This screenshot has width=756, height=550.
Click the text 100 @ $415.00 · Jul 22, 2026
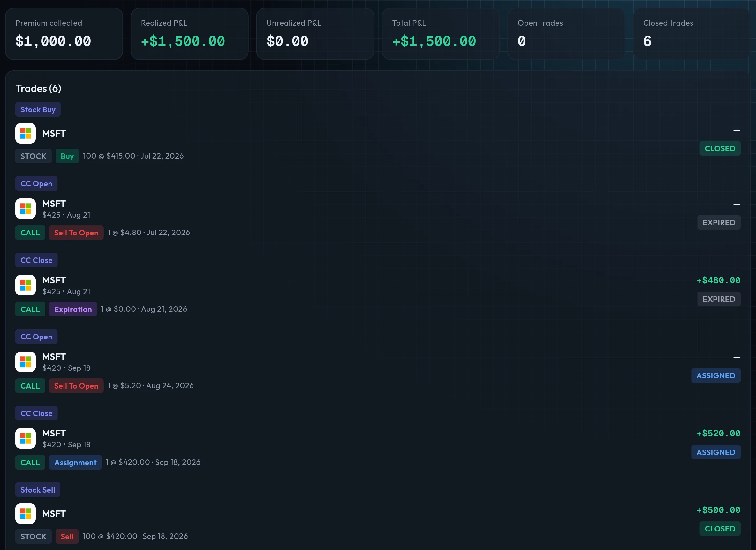(133, 156)
